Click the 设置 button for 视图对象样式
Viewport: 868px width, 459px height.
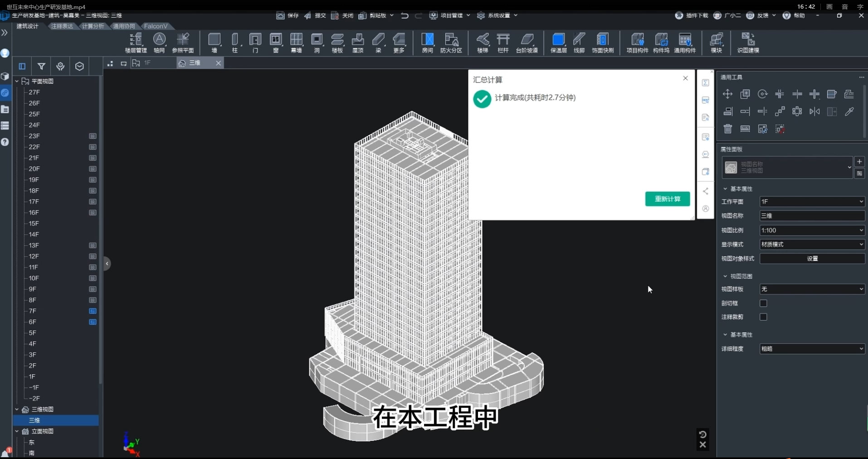(812, 259)
